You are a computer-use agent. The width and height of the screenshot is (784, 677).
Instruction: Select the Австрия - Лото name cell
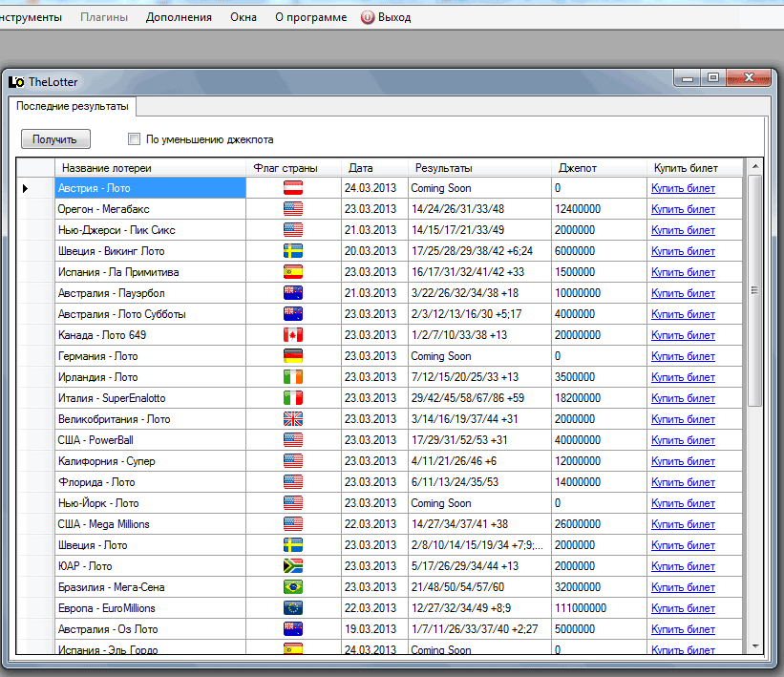[150, 188]
